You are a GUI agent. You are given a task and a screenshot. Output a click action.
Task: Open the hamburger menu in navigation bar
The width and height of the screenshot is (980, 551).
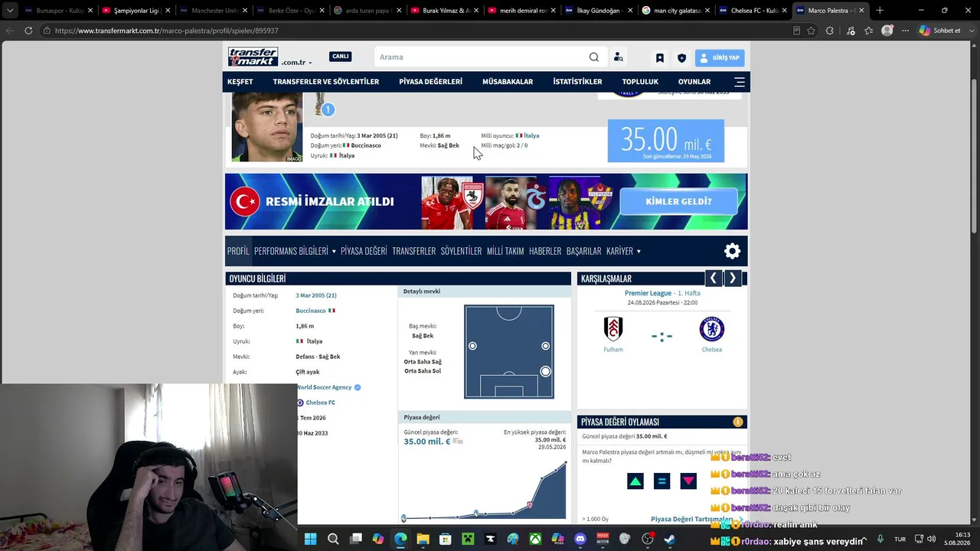pyautogui.click(x=740, y=82)
